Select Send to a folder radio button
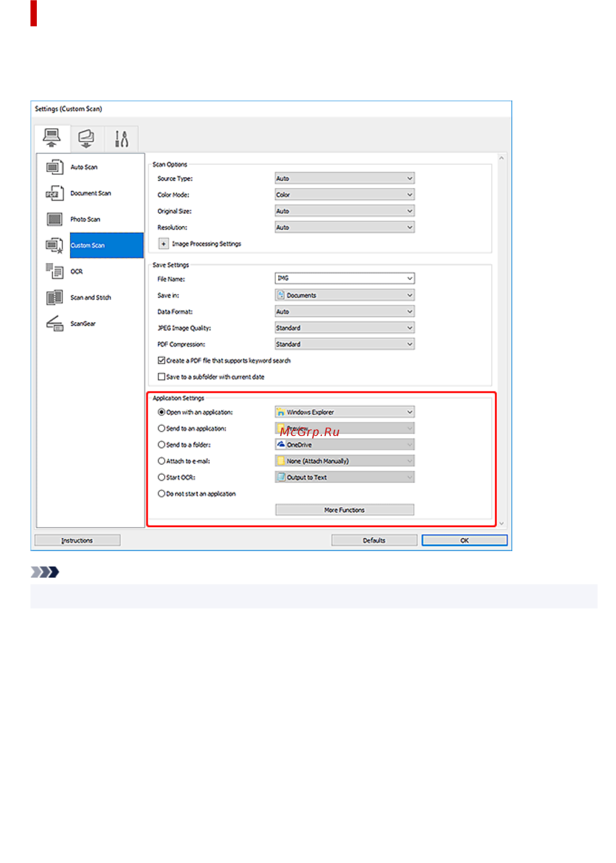Image resolution: width=616 pixels, height=863 pixels. point(161,445)
